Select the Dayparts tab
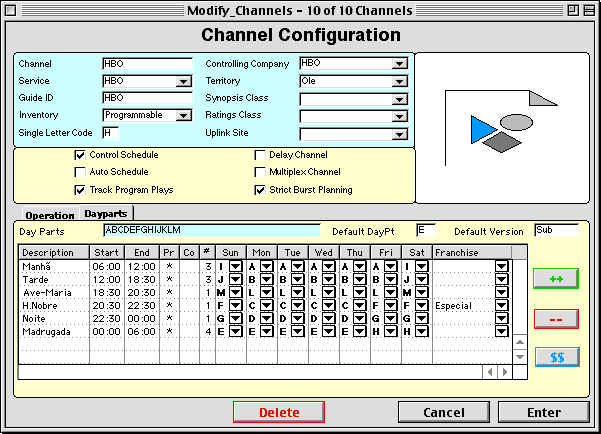Viewport: 601px width, 434px height. 106,214
